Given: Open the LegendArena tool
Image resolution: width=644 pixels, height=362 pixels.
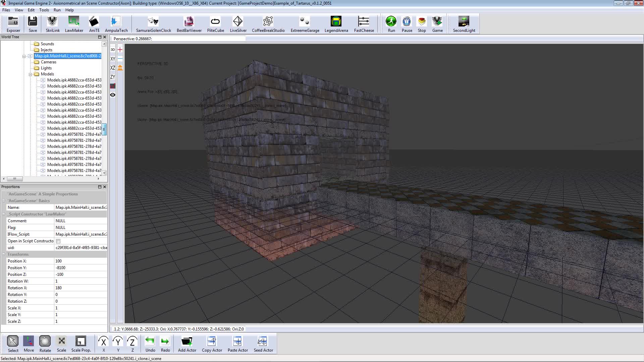Looking at the screenshot, I should tap(336, 22).
